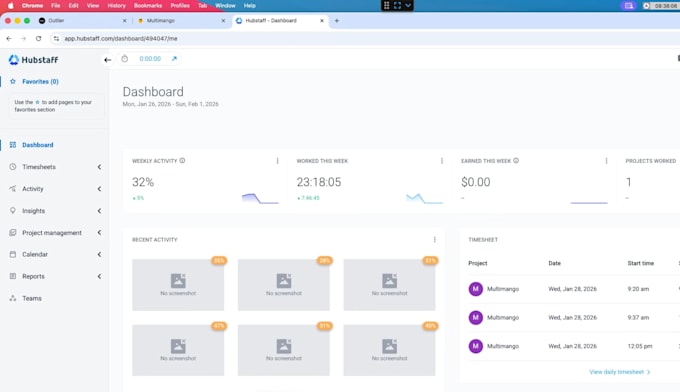Switch to the Multimango browser tab
This screenshot has height=392, width=680.
[x=181, y=20]
